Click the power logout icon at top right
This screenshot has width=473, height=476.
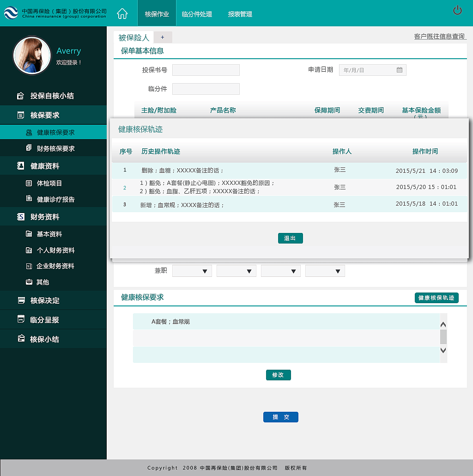(457, 10)
